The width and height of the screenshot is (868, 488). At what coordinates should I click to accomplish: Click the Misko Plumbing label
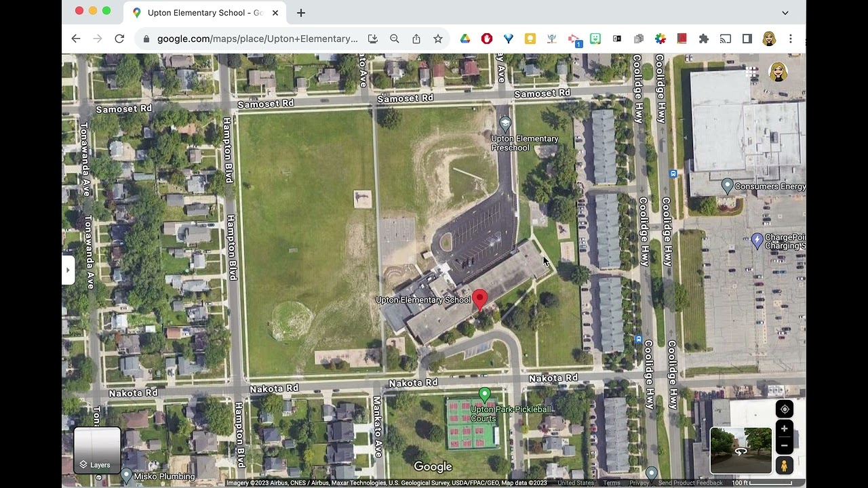point(164,476)
